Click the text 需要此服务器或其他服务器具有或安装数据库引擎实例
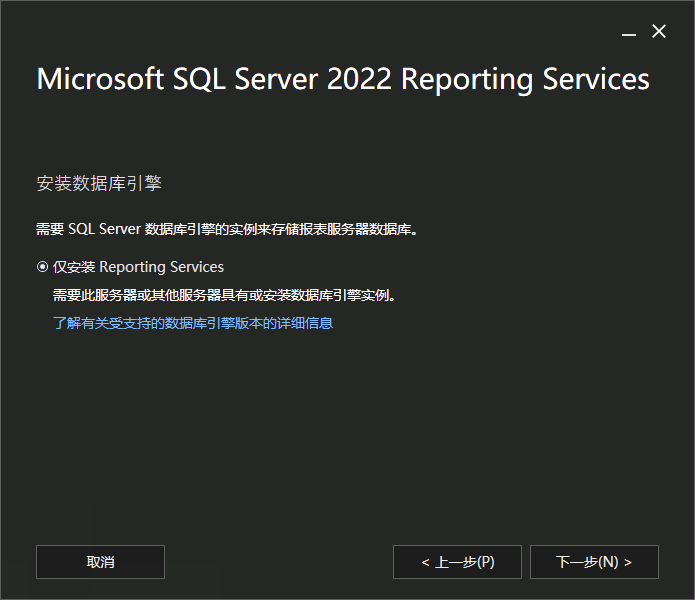 point(224,295)
